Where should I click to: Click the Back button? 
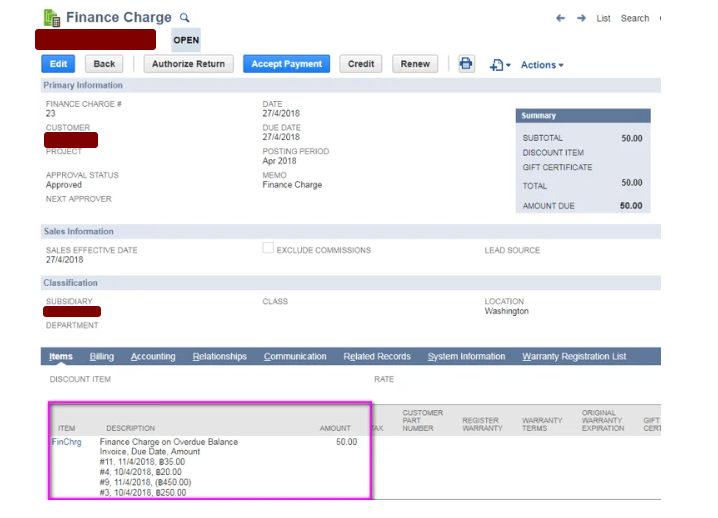click(x=104, y=64)
